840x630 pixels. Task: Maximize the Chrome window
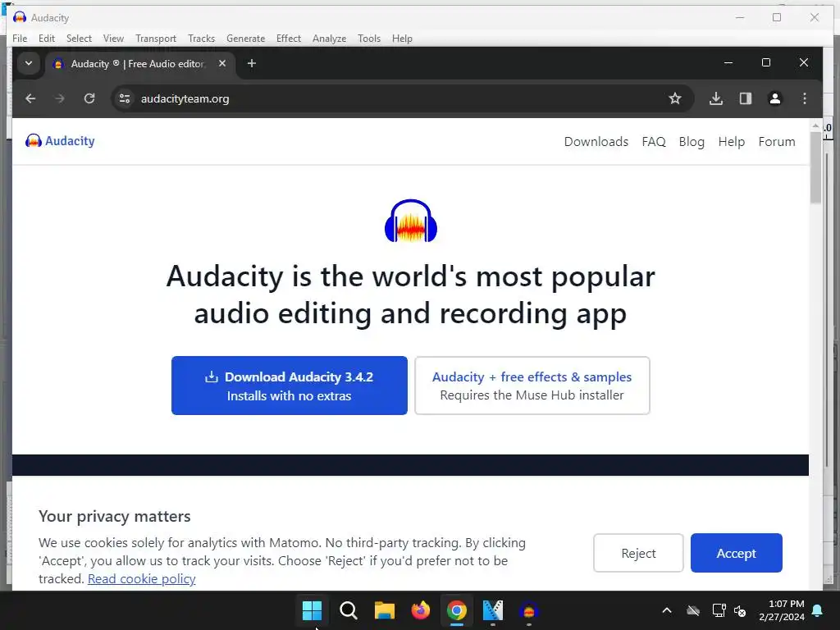coord(766,62)
